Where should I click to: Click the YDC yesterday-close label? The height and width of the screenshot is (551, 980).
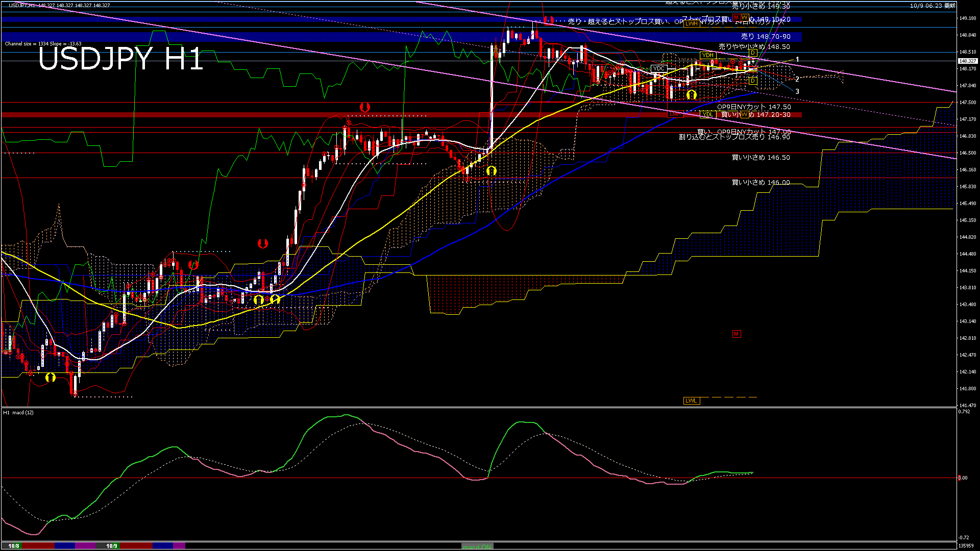[x=659, y=68]
